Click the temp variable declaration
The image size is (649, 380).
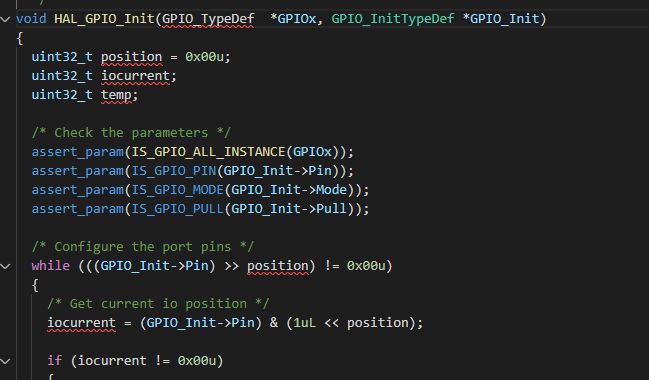pyautogui.click(x=116, y=95)
